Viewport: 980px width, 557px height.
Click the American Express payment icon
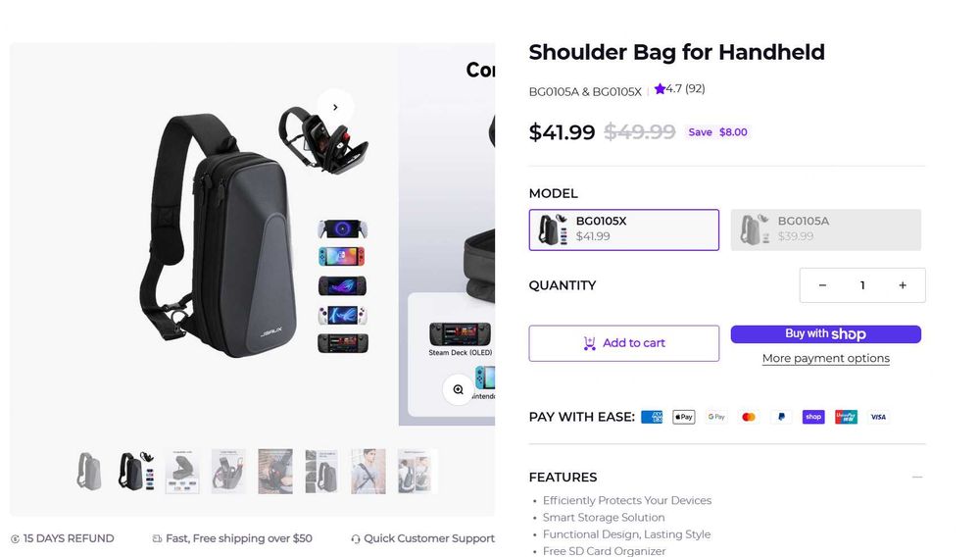point(652,417)
